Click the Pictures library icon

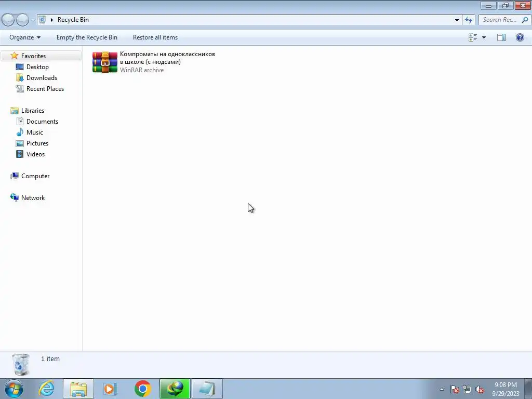20,143
